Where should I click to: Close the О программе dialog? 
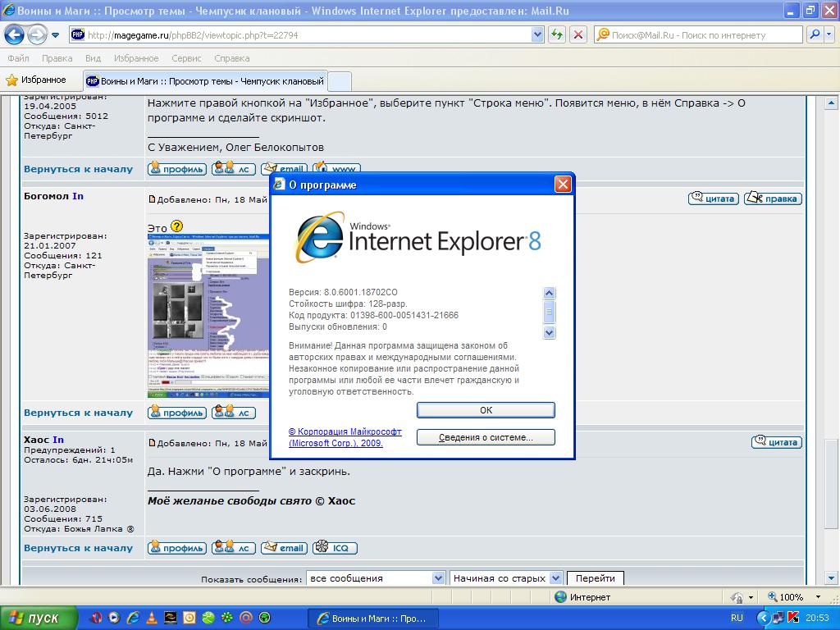(563, 185)
